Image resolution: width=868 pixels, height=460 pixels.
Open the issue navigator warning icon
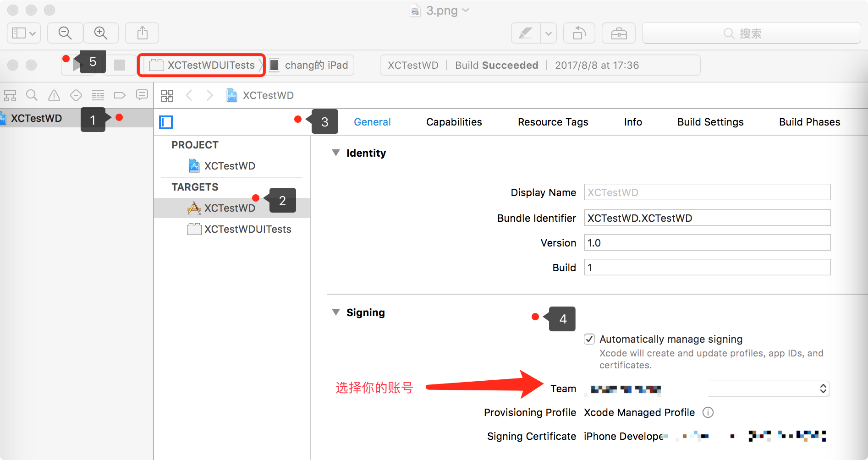54,95
